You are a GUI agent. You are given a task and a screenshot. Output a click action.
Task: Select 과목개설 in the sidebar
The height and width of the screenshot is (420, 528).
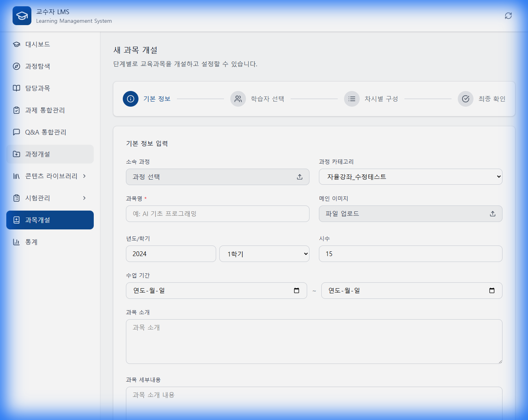[50, 220]
